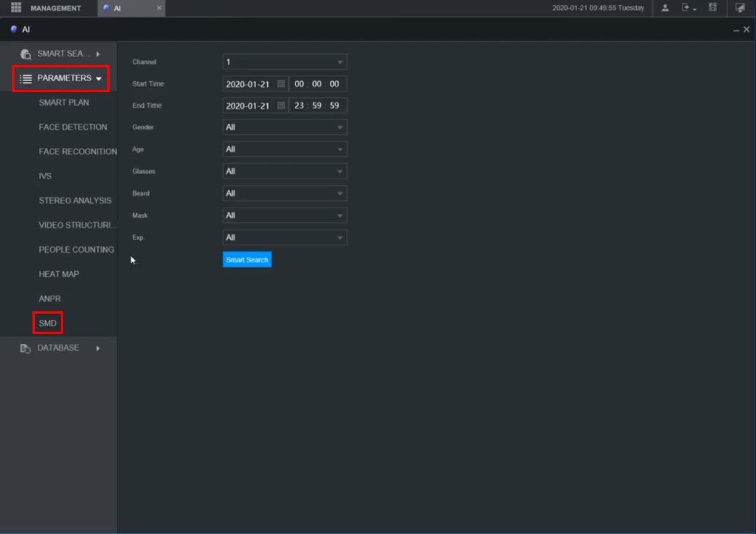Image resolution: width=756 pixels, height=534 pixels.
Task: Go to IVS parameters
Action: (45, 176)
